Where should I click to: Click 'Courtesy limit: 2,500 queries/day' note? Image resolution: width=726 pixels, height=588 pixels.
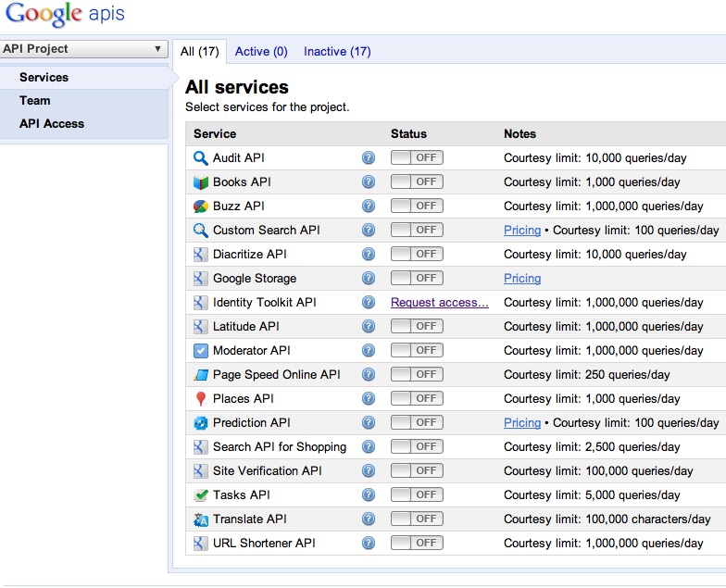[x=592, y=446]
